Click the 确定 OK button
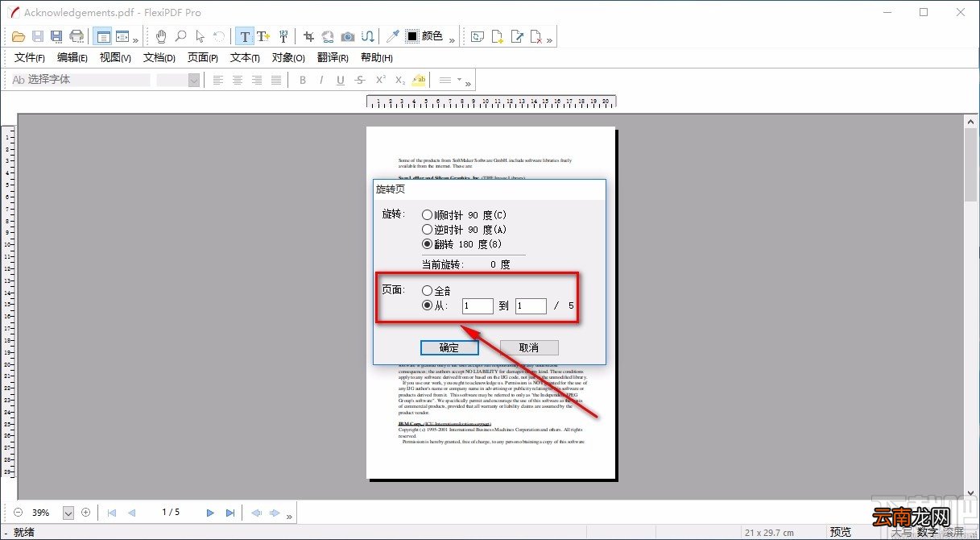The width and height of the screenshot is (980, 540). [x=449, y=347]
